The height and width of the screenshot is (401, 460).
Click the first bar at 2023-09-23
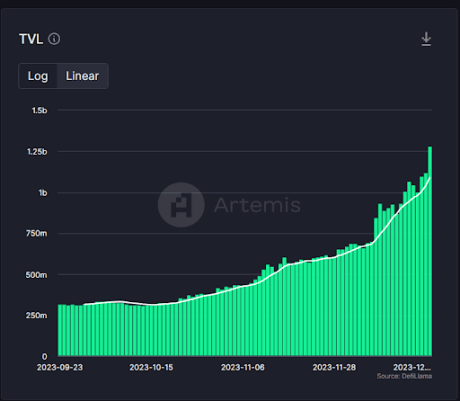(x=60, y=330)
